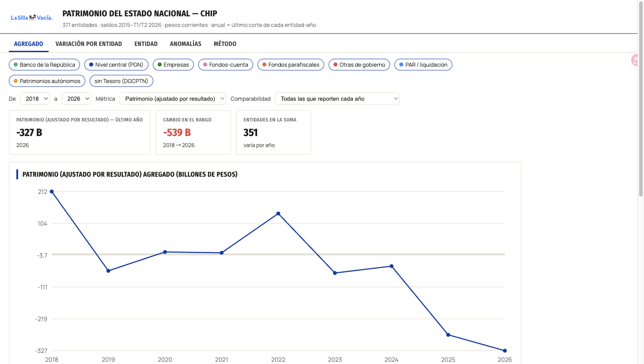
Task: Click the vertical page scrollbar
Action: [641, 99]
